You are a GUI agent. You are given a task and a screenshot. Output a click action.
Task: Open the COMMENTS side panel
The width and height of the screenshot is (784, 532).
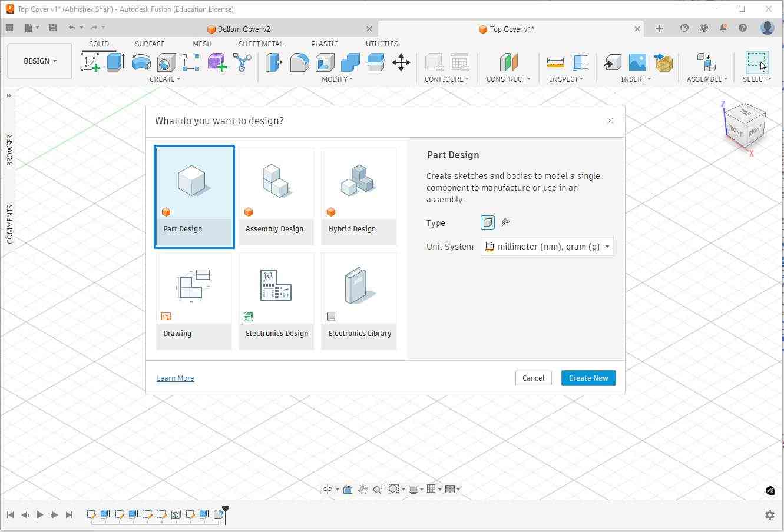10,224
